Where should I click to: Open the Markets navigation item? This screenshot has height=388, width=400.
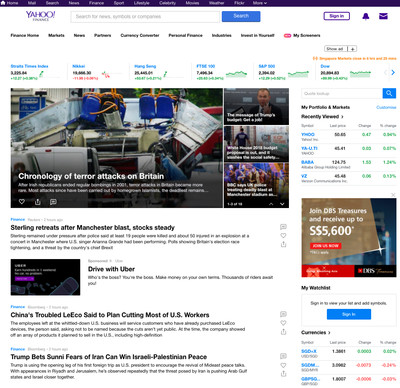click(x=56, y=35)
